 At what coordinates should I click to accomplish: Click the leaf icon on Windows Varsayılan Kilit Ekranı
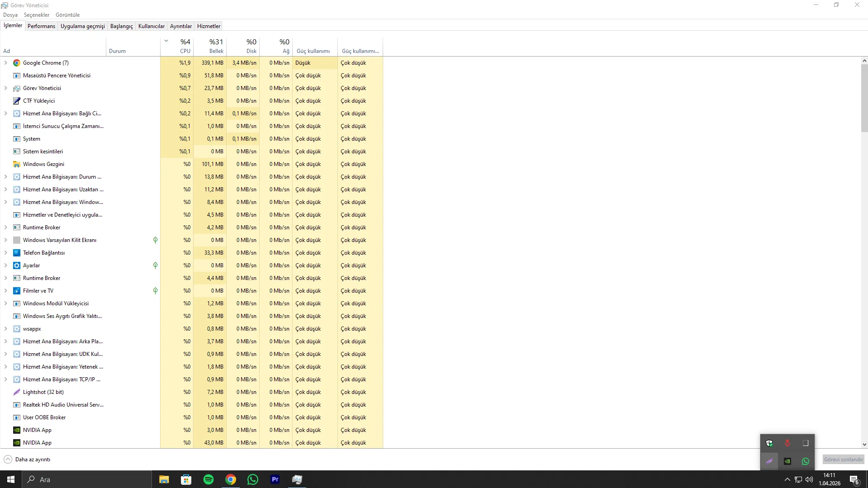[x=155, y=240]
